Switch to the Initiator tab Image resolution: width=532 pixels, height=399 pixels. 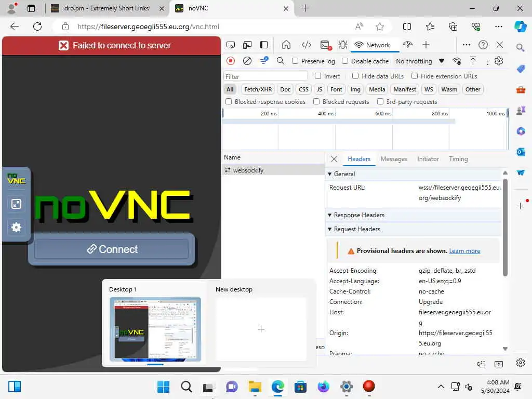pyautogui.click(x=428, y=159)
